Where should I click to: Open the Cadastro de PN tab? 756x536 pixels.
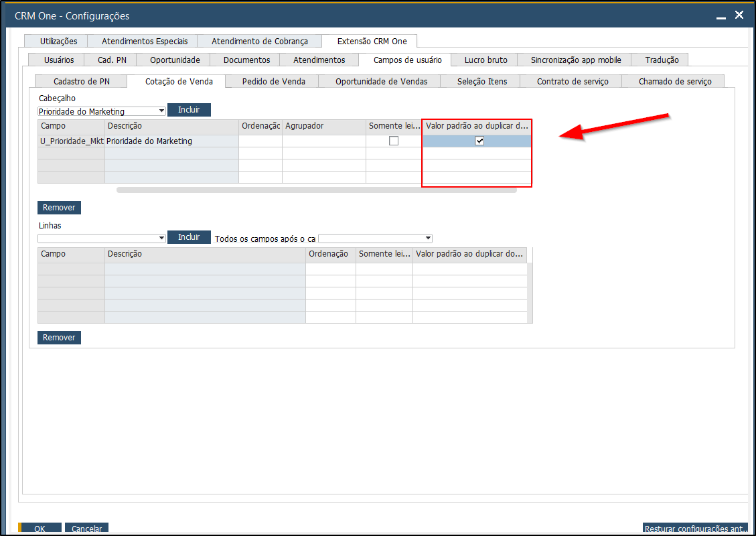pos(82,81)
